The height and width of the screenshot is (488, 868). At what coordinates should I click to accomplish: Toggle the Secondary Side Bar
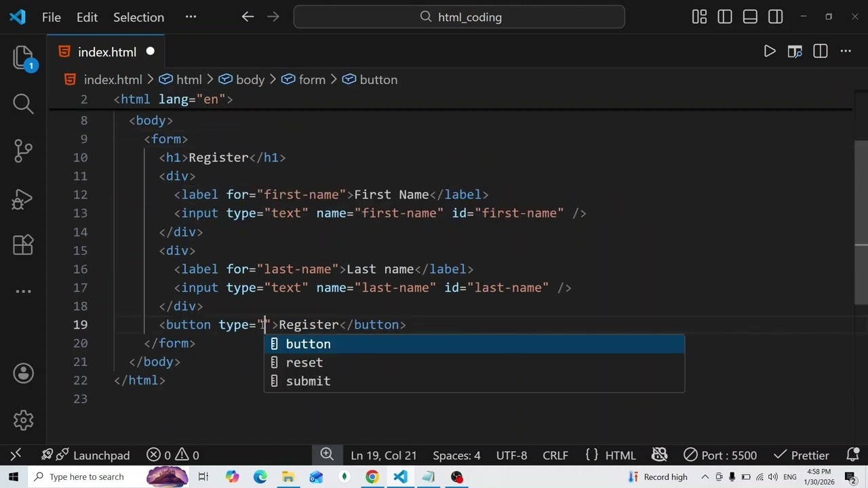click(x=776, y=17)
